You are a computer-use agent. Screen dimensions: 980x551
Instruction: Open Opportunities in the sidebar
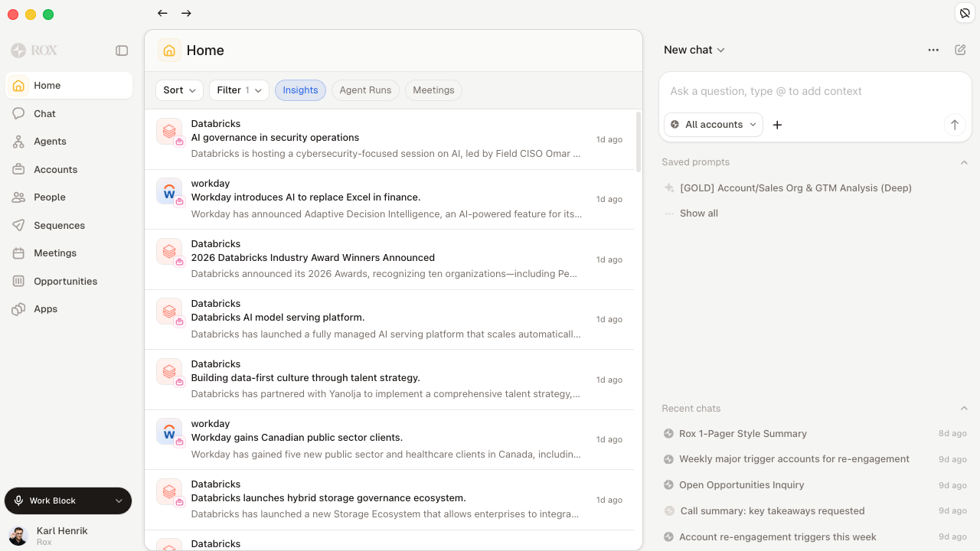point(69,281)
